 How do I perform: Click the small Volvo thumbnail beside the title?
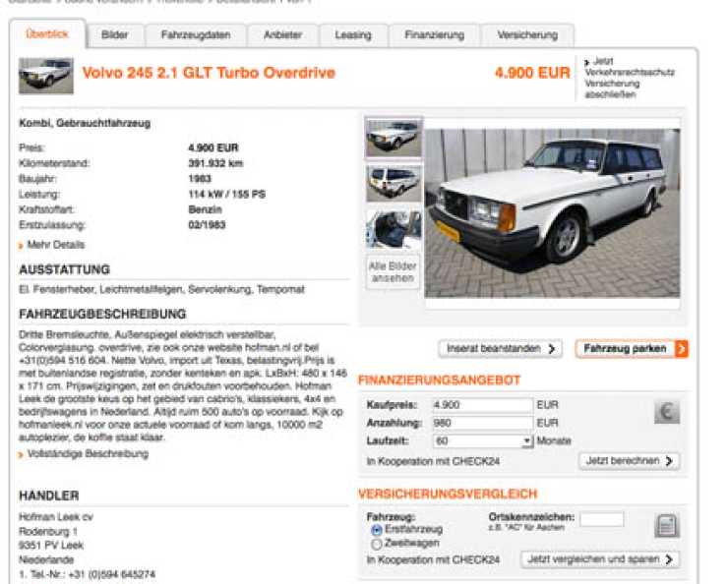tap(46, 75)
